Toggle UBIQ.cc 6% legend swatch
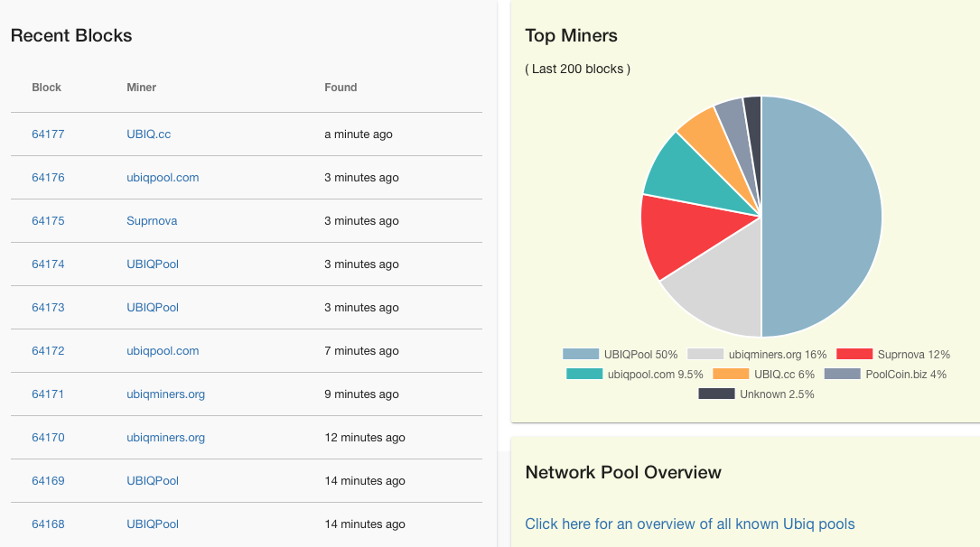 tap(731, 374)
